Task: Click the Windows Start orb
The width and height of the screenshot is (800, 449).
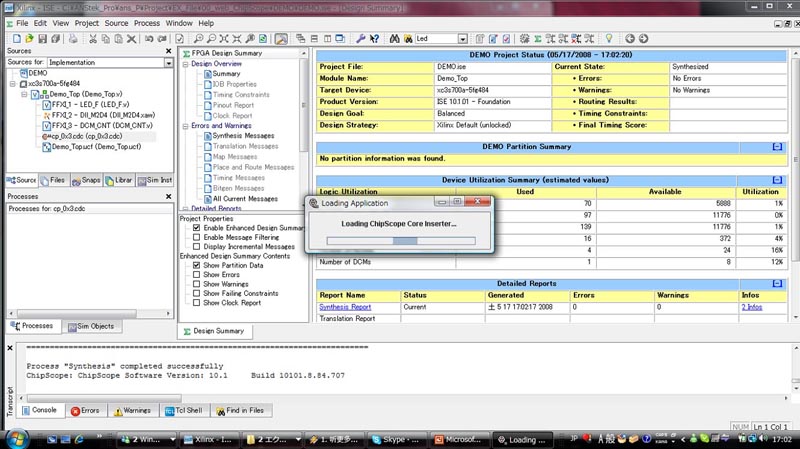Action: (x=16, y=439)
